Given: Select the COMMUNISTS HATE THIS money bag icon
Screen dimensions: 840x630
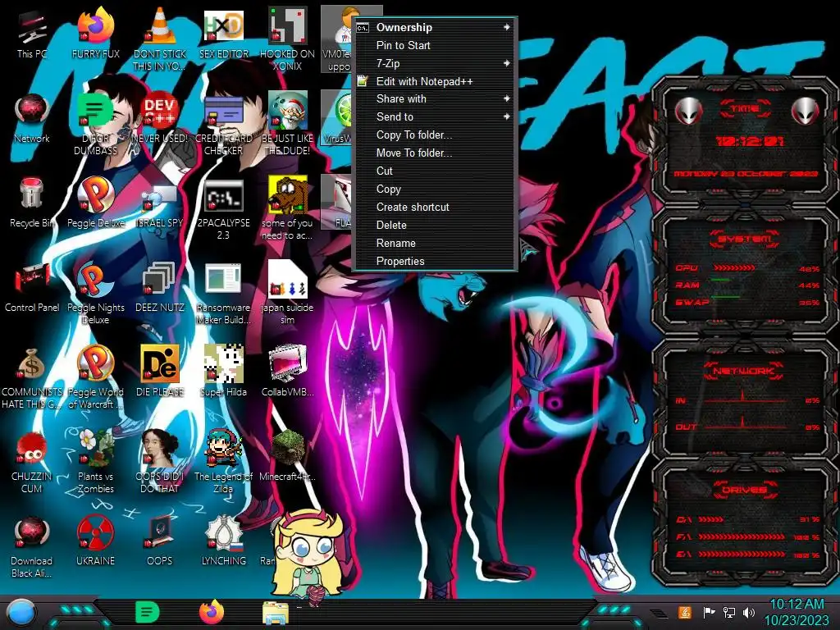Looking at the screenshot, I should [32, 377].
